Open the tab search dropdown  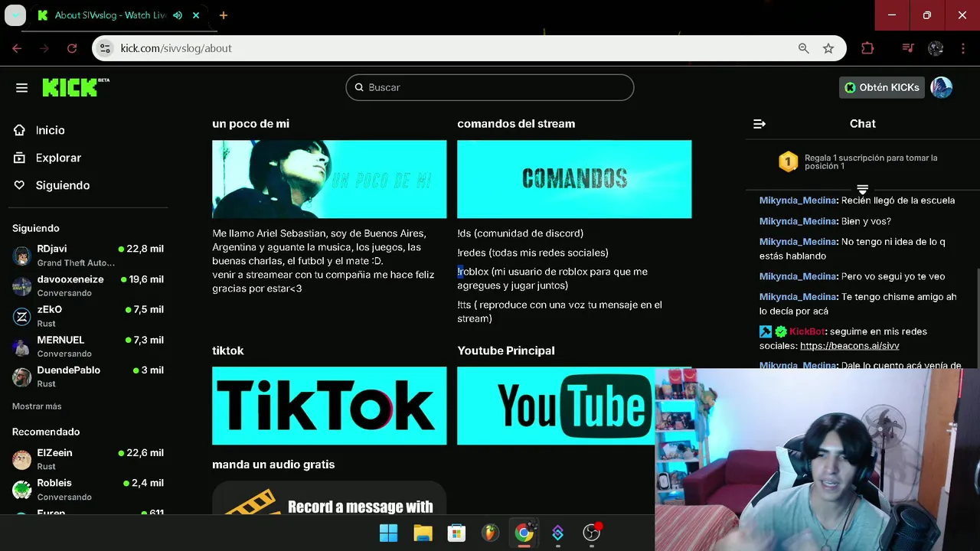tap(15, 15)
